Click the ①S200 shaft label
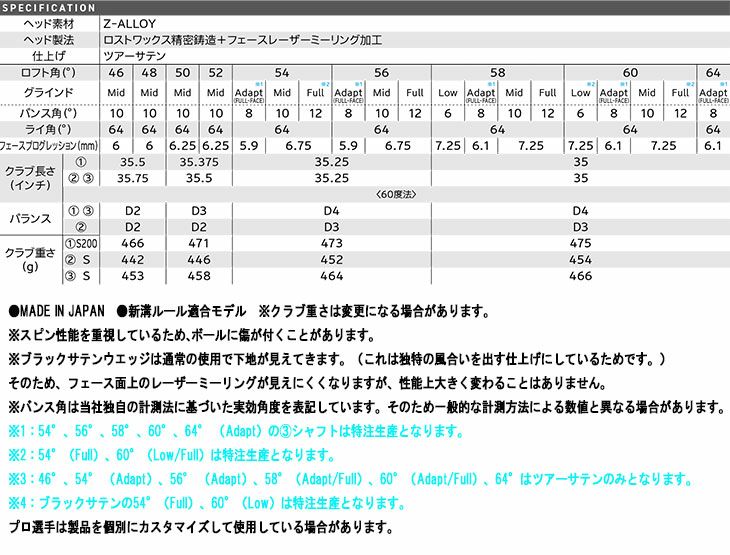Screen dimensions: 730x555 point(83,243)
